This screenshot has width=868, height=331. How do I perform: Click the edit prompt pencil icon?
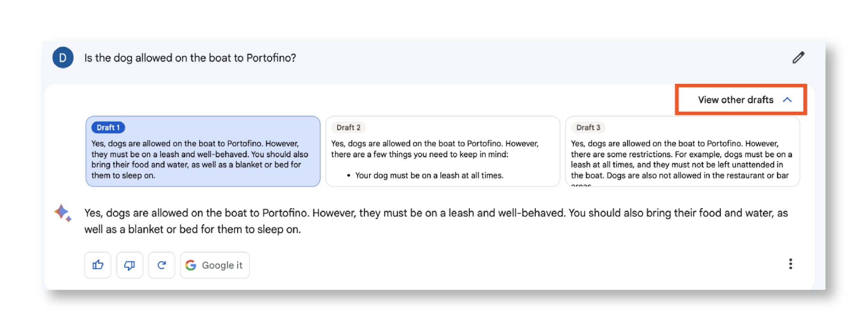(798, 58)
